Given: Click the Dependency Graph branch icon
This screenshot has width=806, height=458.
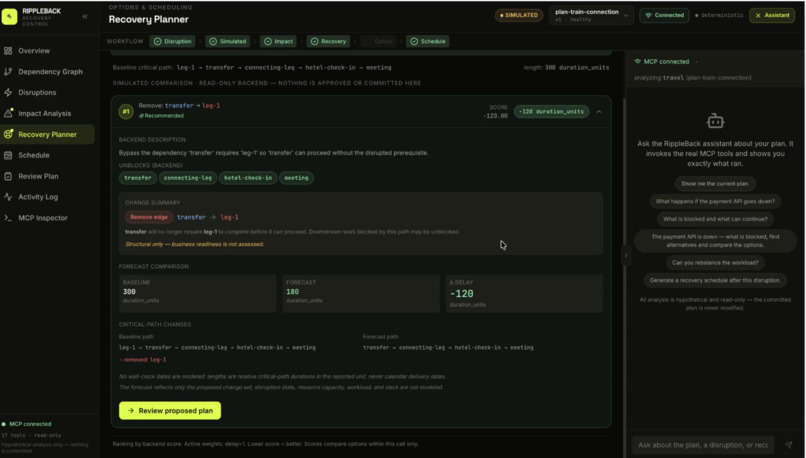Looking at the screenshot, I should [x=8, y=71].
